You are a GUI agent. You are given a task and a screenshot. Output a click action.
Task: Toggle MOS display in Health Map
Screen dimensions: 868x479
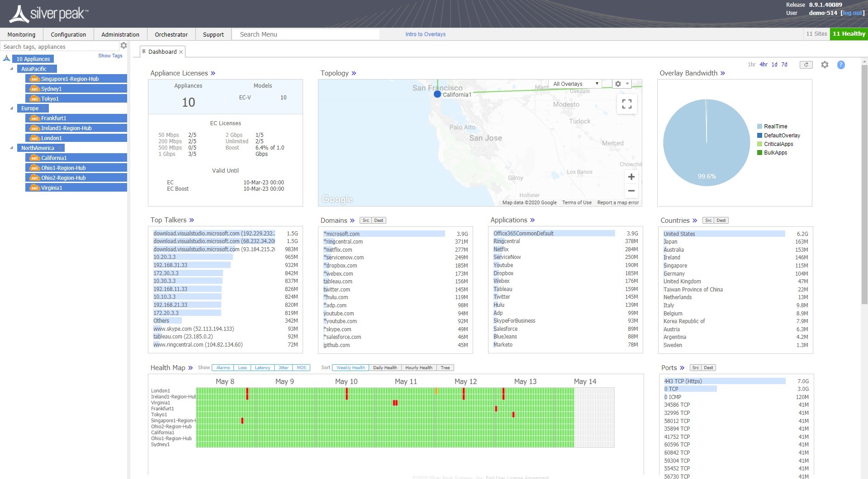point(301,368)
